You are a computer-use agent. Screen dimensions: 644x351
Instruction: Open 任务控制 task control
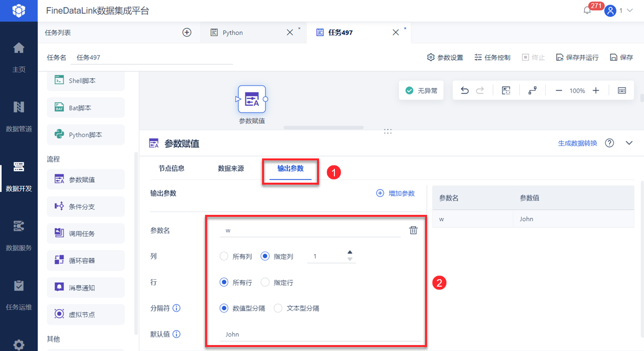492,57
